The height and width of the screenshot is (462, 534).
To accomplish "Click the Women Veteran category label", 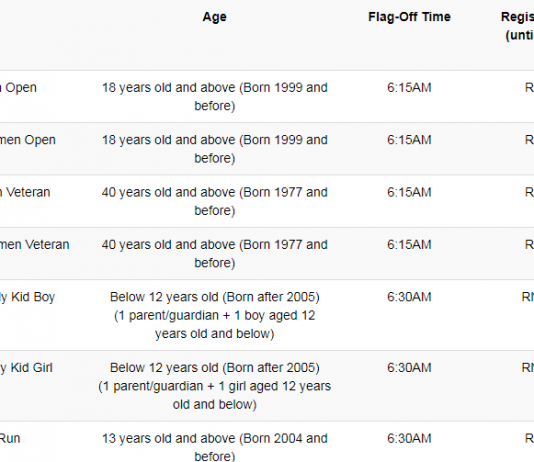I will [x=34, y=245].
